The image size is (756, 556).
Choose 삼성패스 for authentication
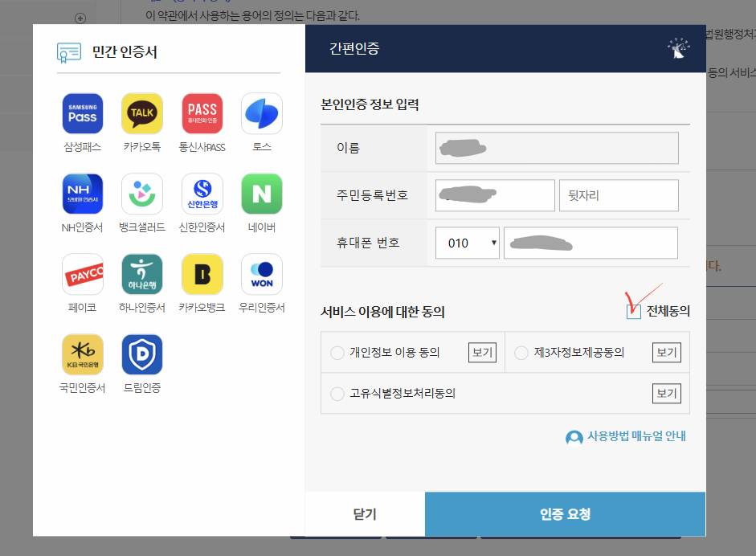click(x=84, y=112)
